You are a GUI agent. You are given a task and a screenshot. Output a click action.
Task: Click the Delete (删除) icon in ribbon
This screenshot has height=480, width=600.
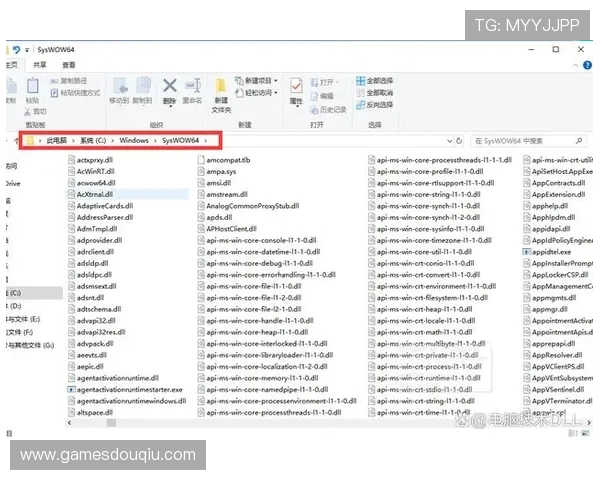pos(169,90)
